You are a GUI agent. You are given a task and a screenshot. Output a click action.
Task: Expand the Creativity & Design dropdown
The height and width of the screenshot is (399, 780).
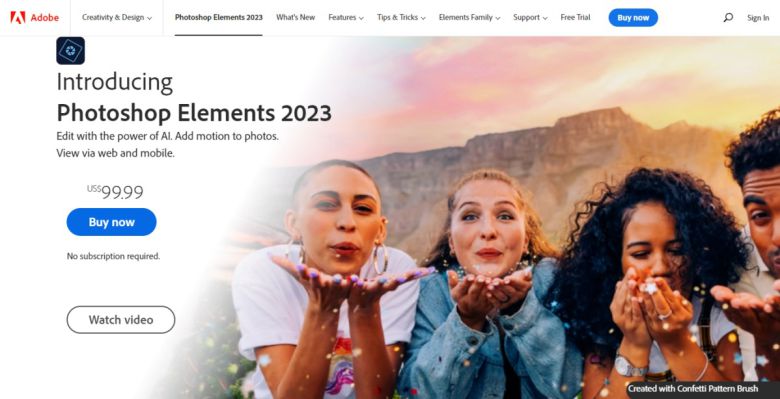point(117,17)
